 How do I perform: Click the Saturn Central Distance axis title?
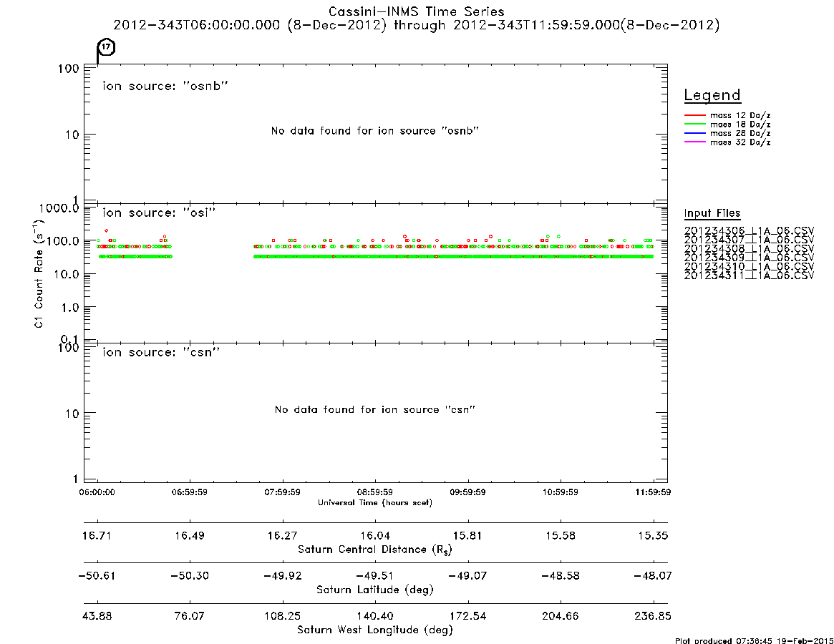tap(375, 550)
